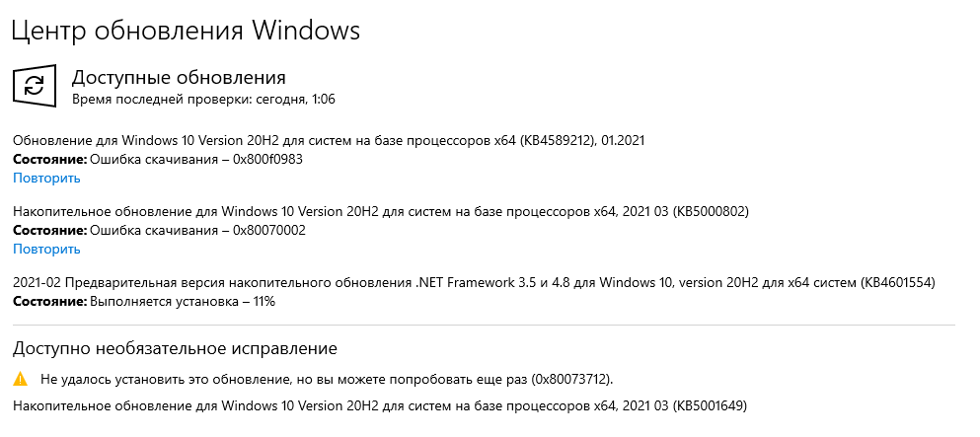The height and width of the screenshot is (437, 980).
Task: Select the KB4589212 update title line
Action: (329, 141)
